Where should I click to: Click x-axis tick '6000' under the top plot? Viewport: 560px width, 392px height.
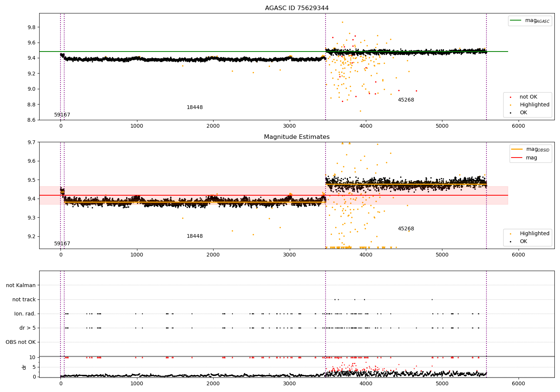[x=519, y=126]
